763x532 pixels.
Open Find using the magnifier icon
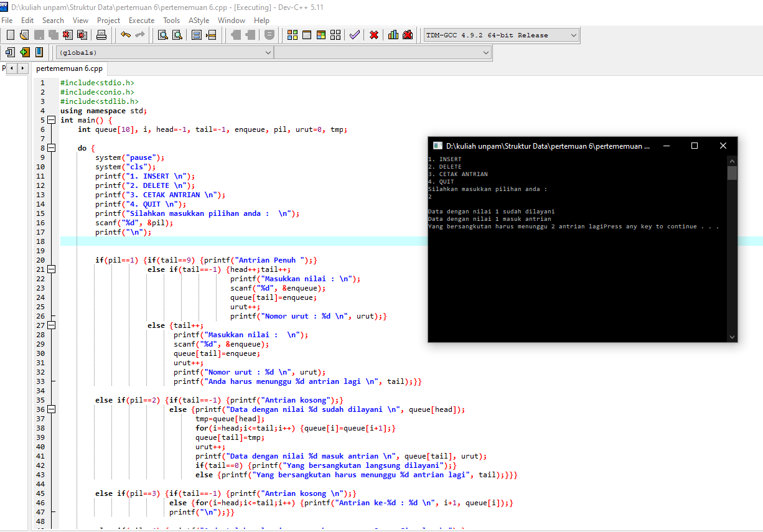click(162, 35)
